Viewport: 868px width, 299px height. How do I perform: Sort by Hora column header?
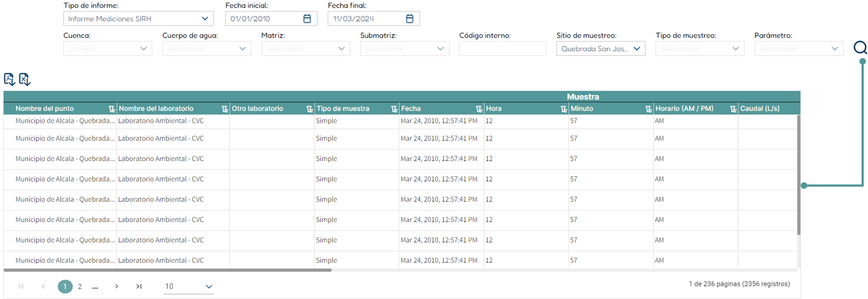(x=494, y=109)
